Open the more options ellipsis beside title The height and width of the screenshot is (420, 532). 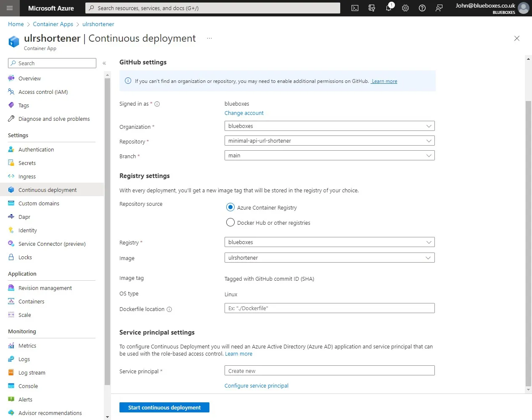209,38
